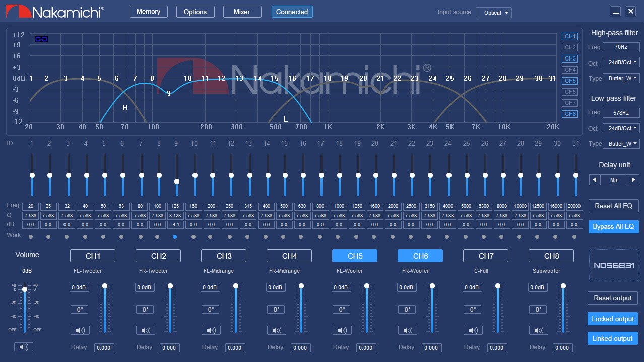The width and height of the screenshot is (644, 362).
Task: Open high-pass filter Oct dropdown
Action: 621,63
